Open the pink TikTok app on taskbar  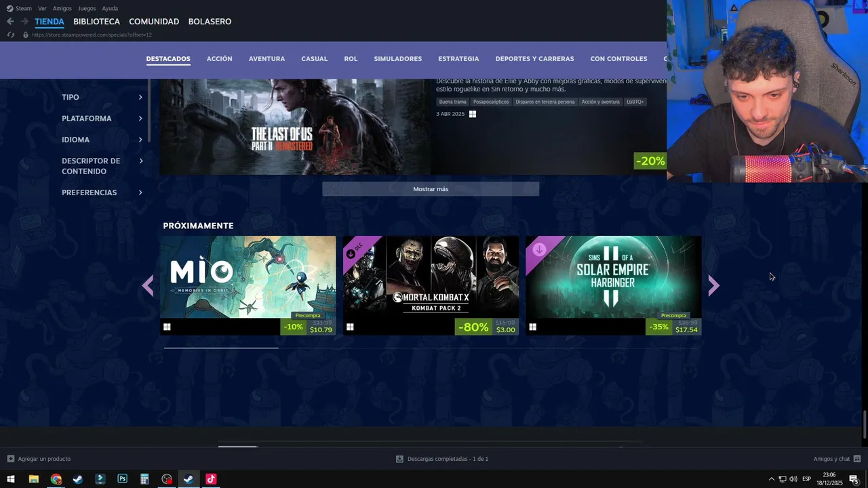pos(211,479)
